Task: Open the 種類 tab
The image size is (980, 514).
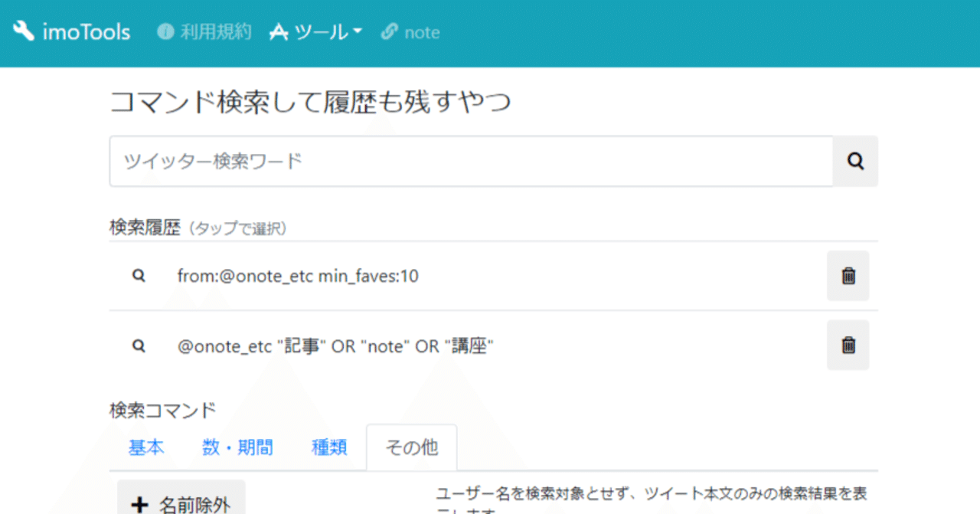Action: [x=329, y=447]
